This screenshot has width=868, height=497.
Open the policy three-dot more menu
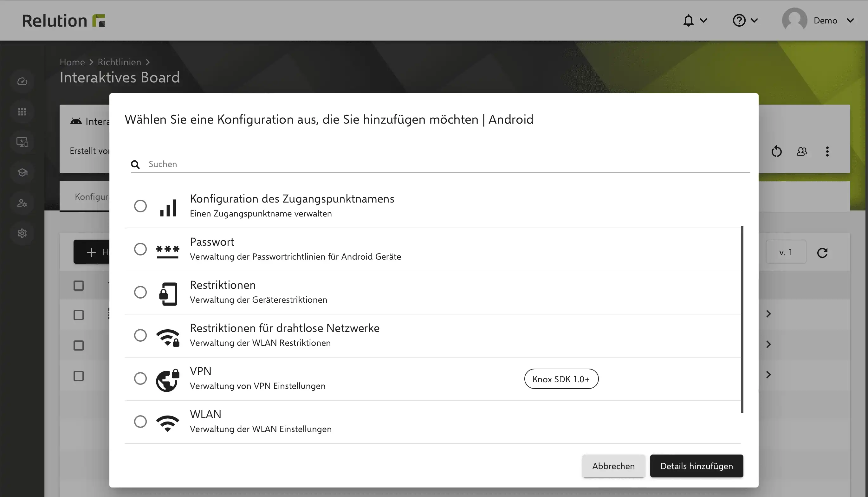(827, 151)
